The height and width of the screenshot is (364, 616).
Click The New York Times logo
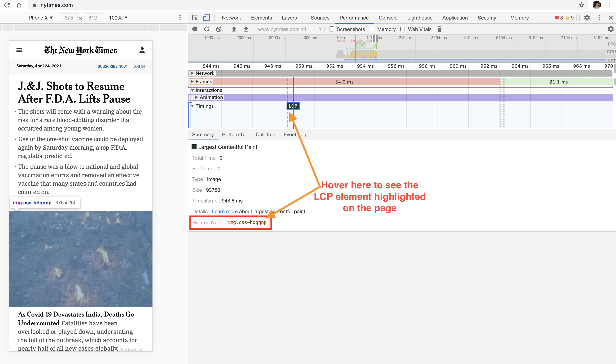tap(80, 50)
